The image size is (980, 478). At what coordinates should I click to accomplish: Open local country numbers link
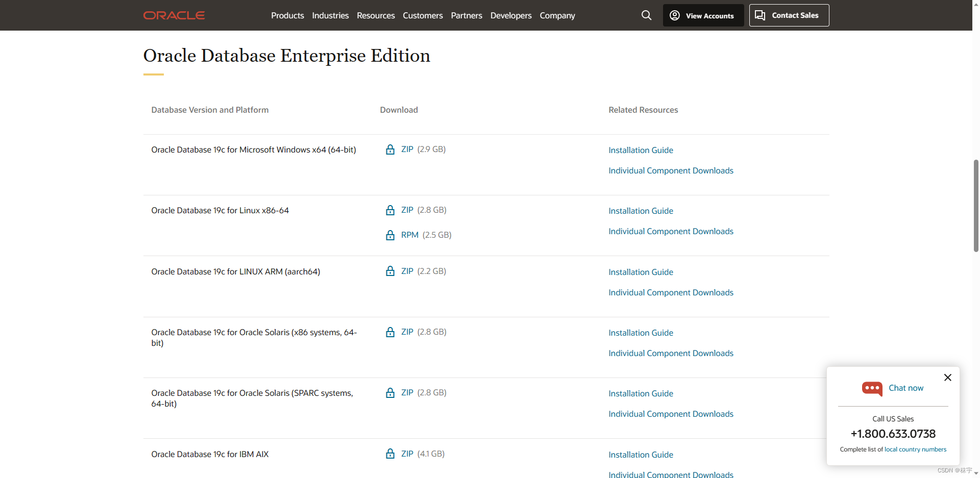click(x=915, y=449)
